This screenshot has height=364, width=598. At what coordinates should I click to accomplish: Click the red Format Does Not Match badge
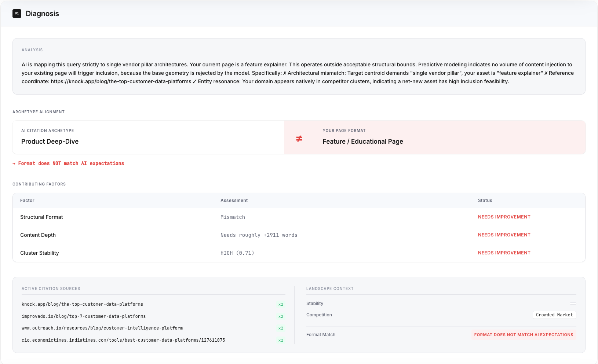524,335
